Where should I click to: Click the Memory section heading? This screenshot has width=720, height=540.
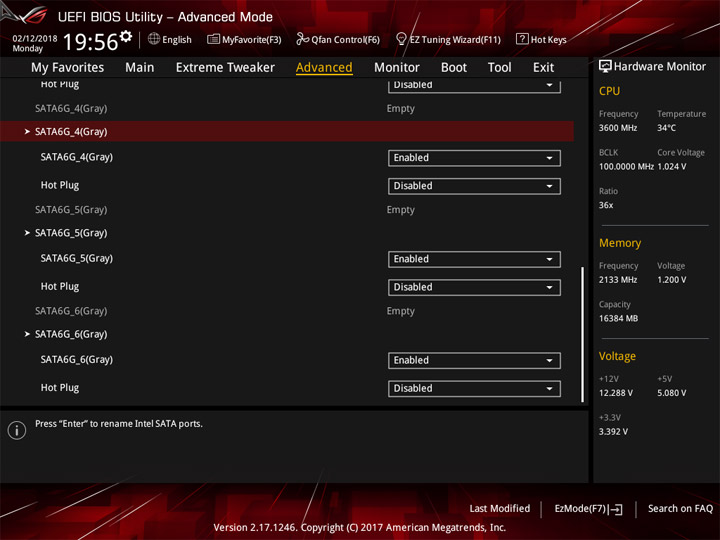pyautogui.click(x=620, y=243)
